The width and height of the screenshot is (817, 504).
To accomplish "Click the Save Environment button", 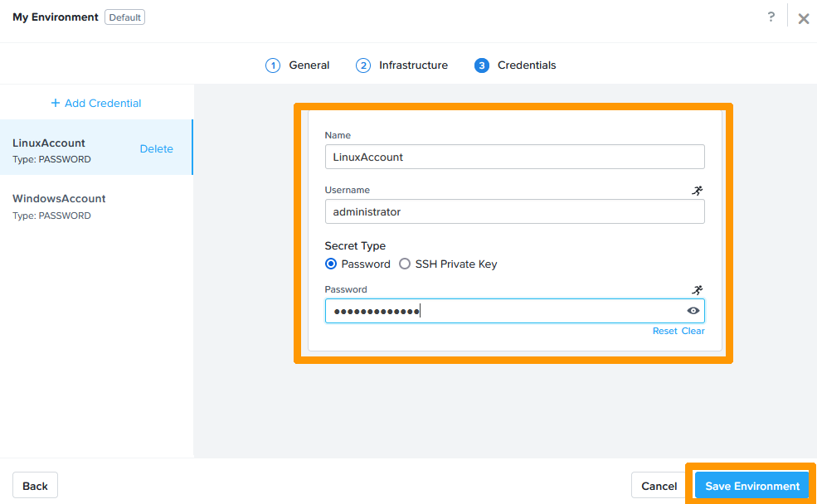I will 751,486.
